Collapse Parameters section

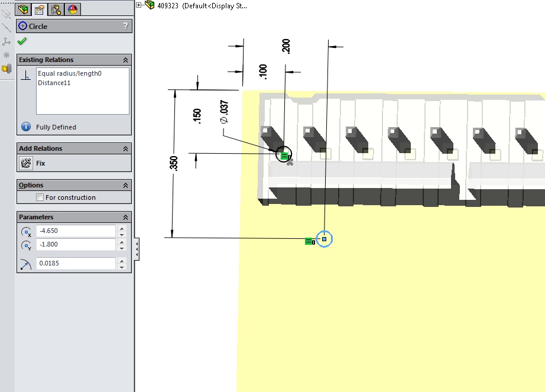125,217
